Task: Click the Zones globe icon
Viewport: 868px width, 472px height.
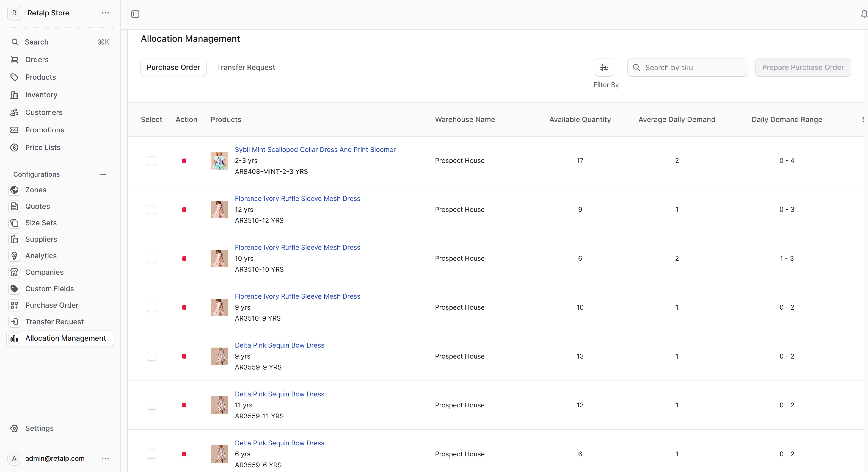Action: coord(14,190)
